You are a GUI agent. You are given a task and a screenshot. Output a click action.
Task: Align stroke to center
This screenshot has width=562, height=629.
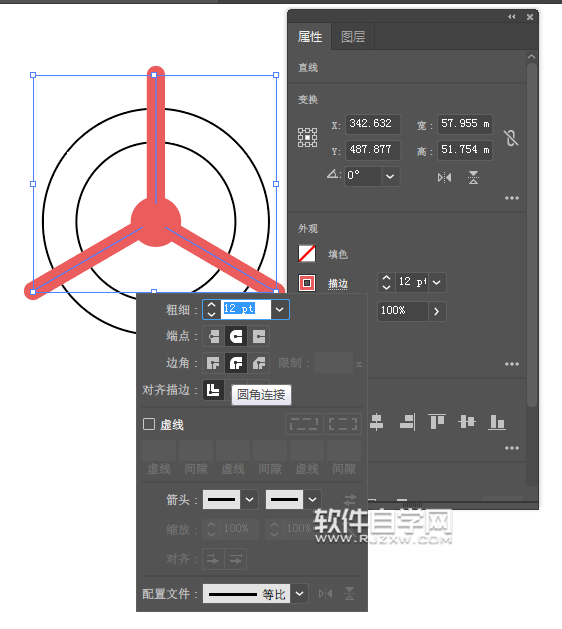tap(213, 390)
